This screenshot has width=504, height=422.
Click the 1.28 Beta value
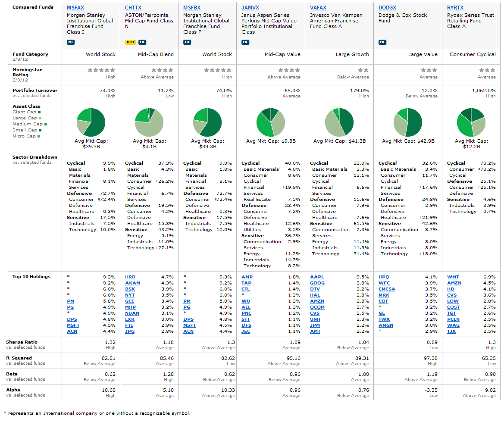pos(168,375)
